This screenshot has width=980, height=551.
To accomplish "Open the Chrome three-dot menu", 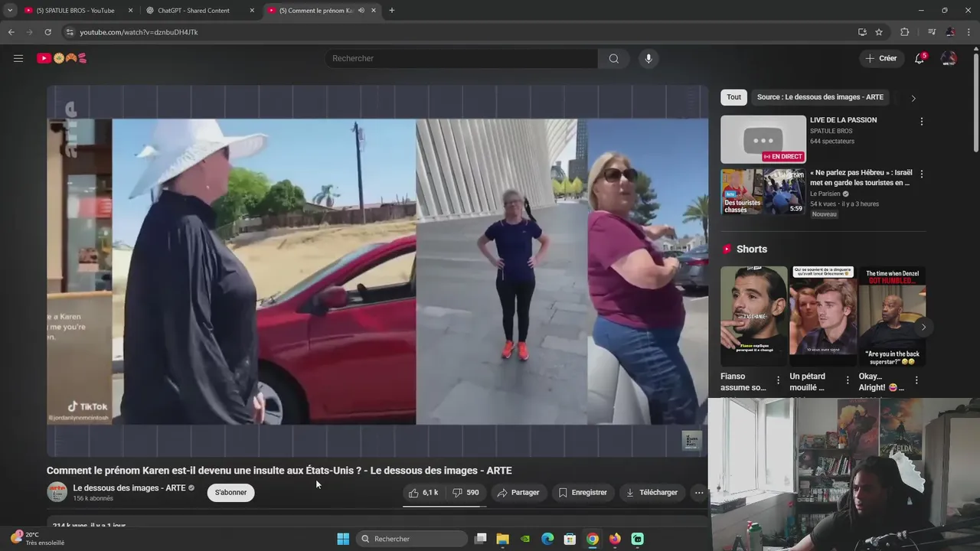I will (x=969, y=32).
